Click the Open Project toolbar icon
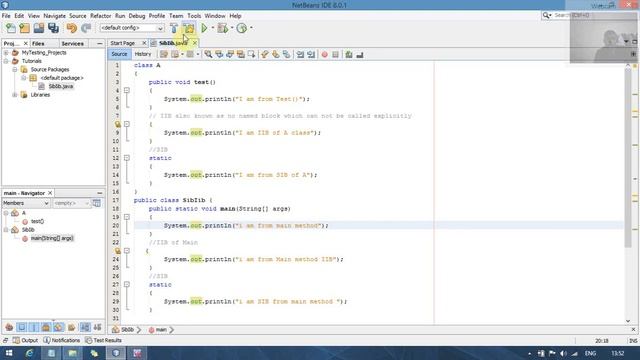Screen dimensions: 640x360 point(39,28)
